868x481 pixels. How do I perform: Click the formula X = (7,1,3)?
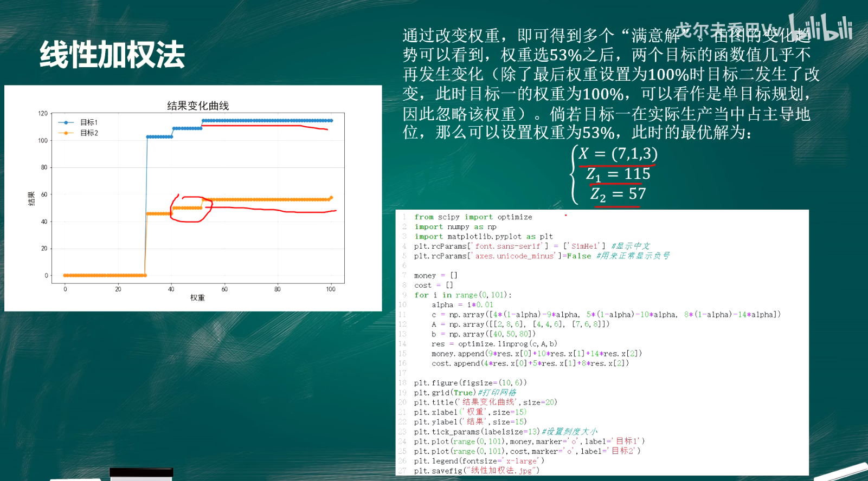[x=618, y=153]
